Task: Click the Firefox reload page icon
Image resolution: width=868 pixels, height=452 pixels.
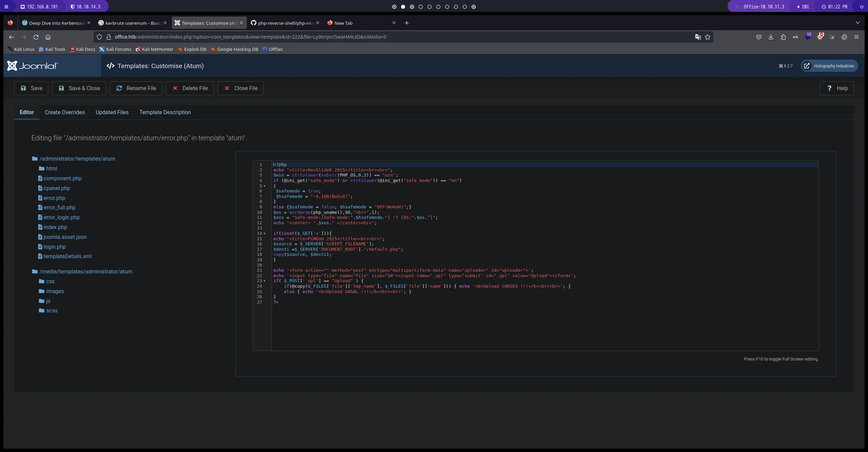Action: [x=36, y=37]
